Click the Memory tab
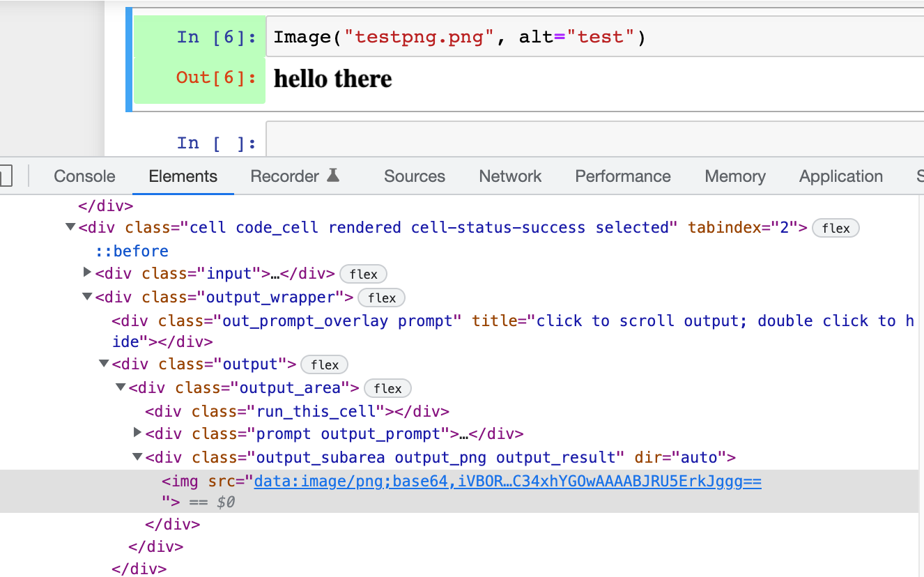The width and height of the screenshot is (924, 577). pos(734,176)
